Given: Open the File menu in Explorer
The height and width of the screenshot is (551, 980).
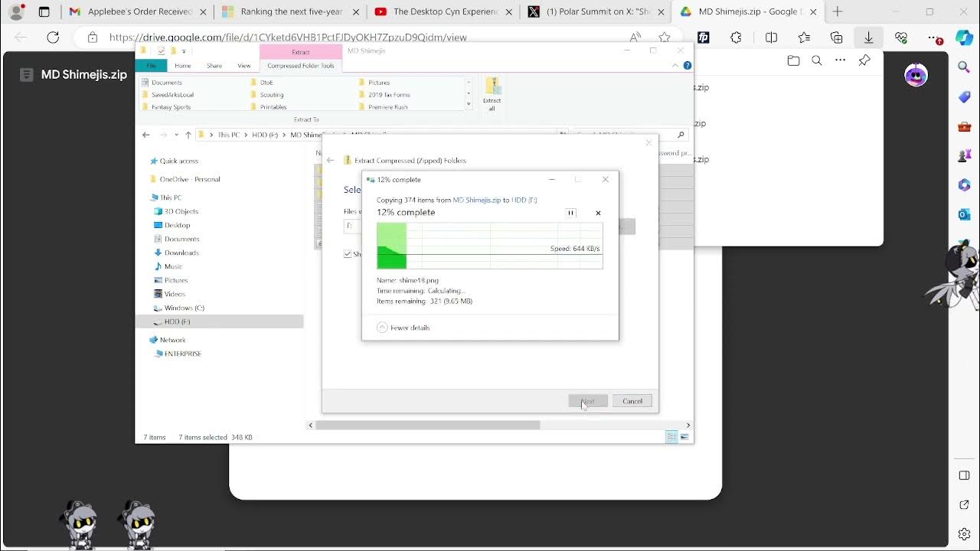Looking at the screenshot, I should coord(152,66).
